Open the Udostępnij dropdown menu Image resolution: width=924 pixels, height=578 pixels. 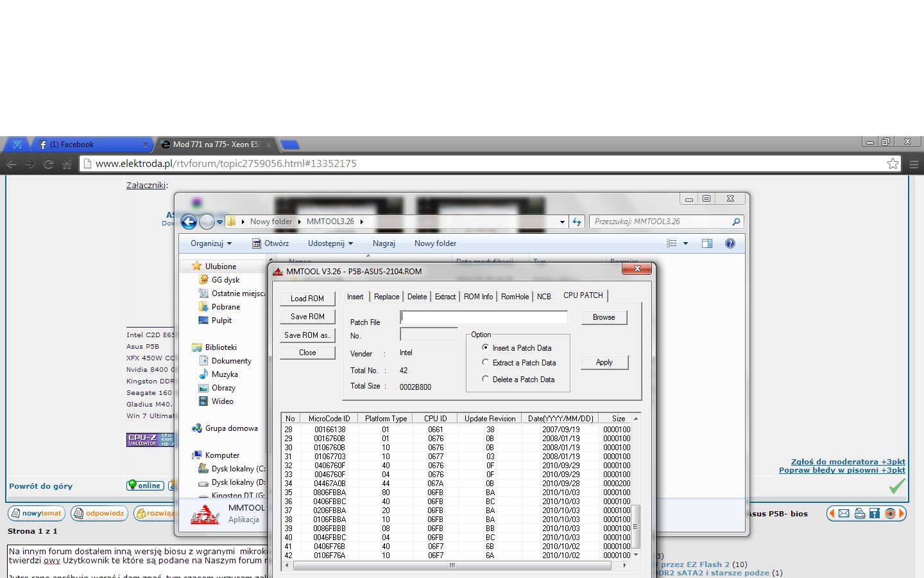(330, 243)
